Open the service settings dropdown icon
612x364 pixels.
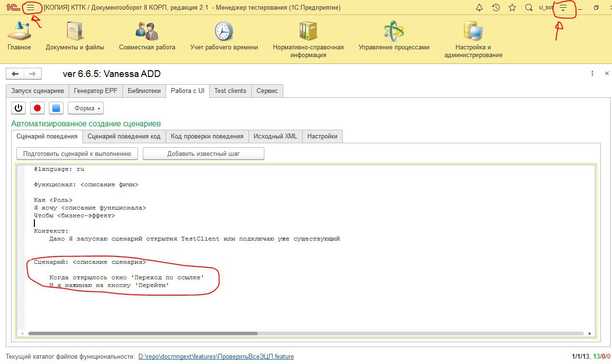563,8
